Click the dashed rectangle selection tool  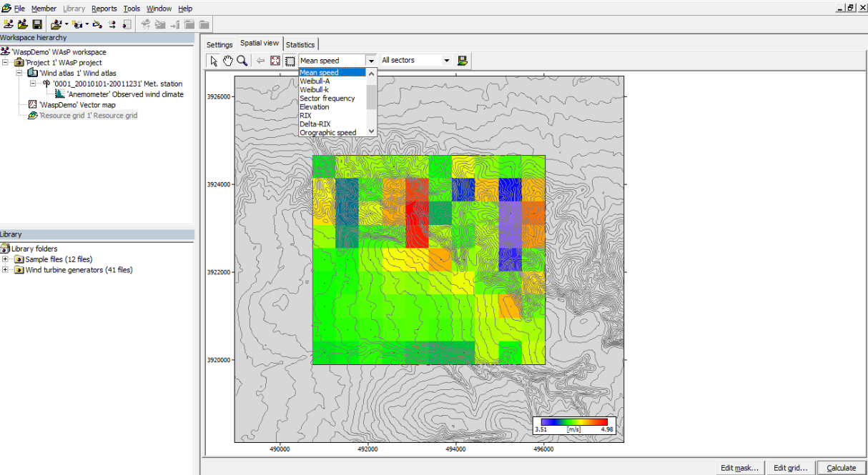coord(290,61)
